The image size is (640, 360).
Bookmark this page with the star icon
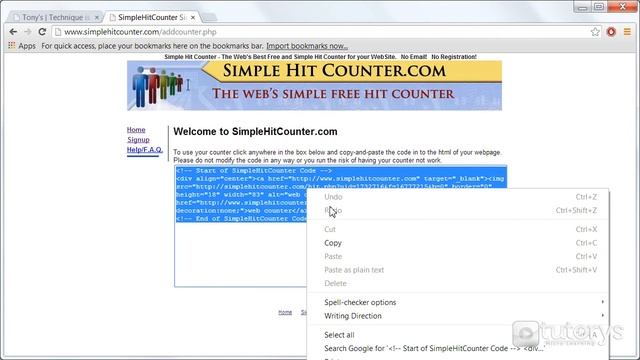click(x=595, y=32)
